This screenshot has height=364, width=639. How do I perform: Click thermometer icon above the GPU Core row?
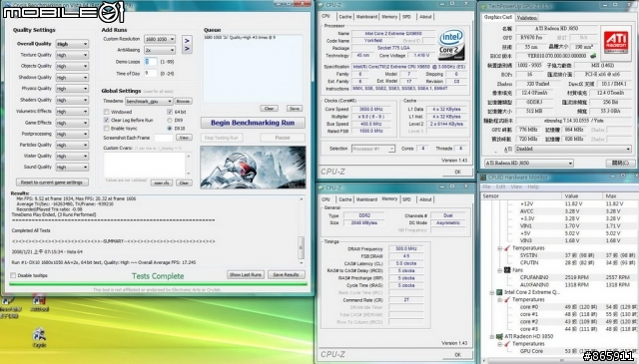pos(507,344)
